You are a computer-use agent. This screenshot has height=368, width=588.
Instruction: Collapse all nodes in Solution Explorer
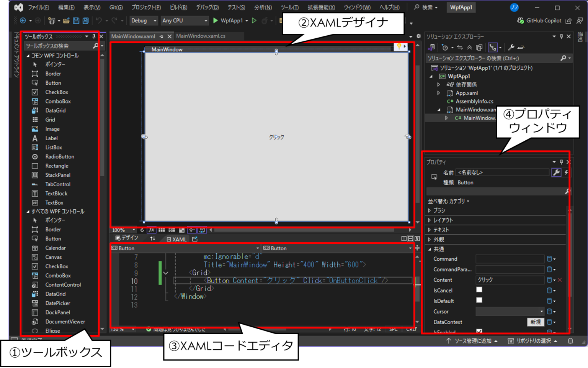point(470,47)
